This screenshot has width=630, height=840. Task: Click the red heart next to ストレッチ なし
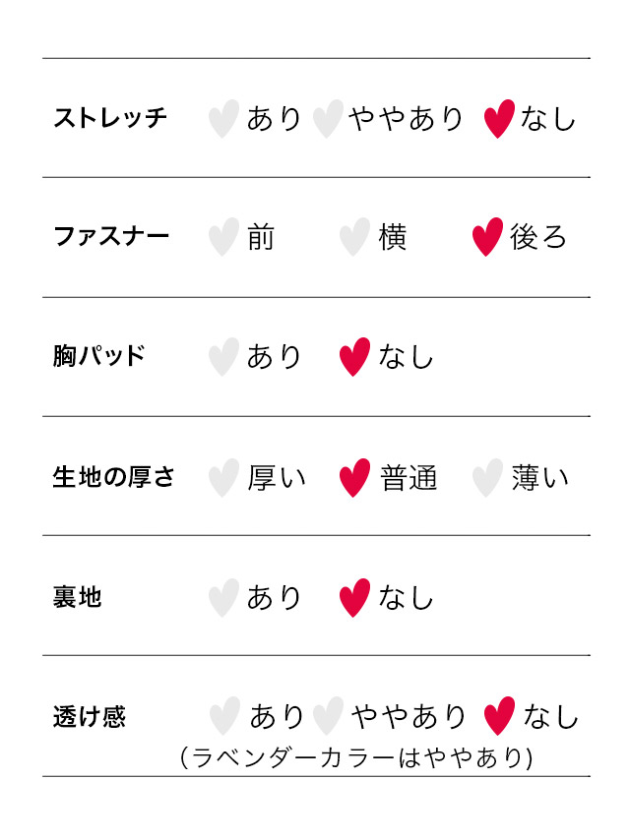tap(499, 118)
